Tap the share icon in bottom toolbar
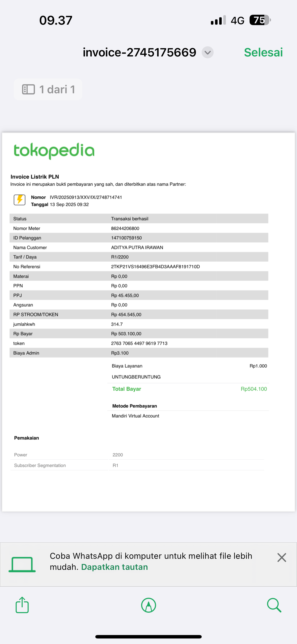The image size is (297, 644). (22, 605)
